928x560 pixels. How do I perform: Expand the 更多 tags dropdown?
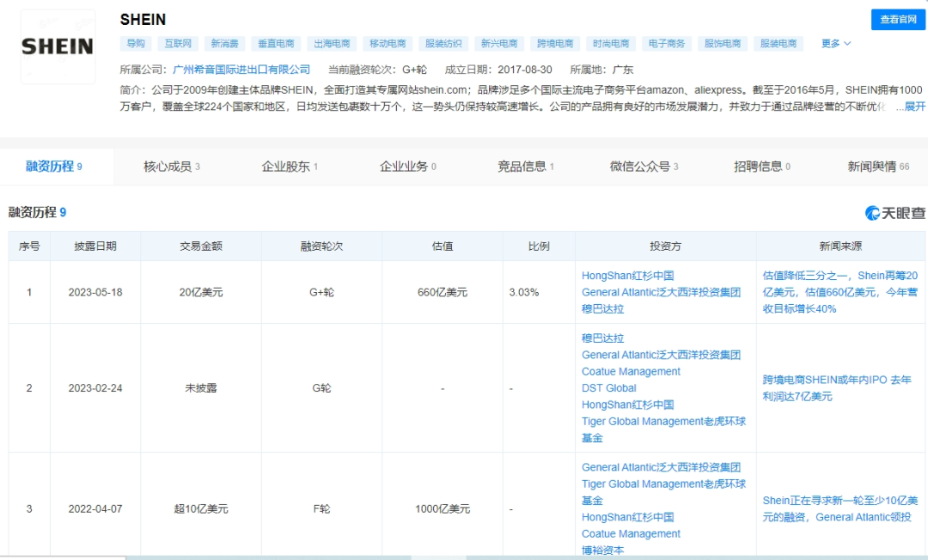point(836,44)
